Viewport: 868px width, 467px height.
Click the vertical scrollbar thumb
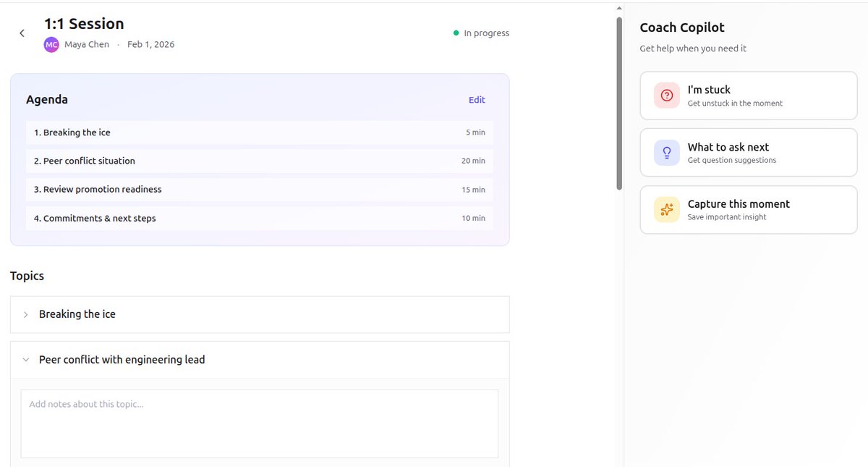point(619,104)
